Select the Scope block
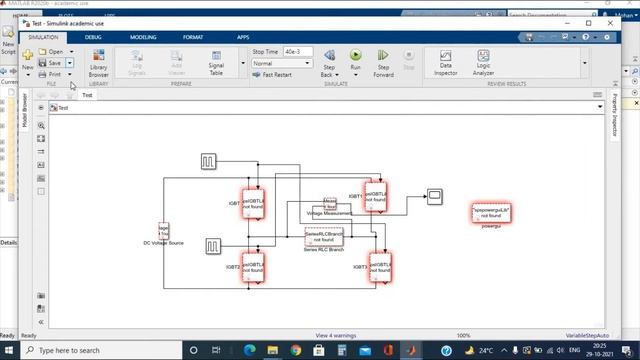This screenshot has width=640, height=360. [x=435, y=197]
